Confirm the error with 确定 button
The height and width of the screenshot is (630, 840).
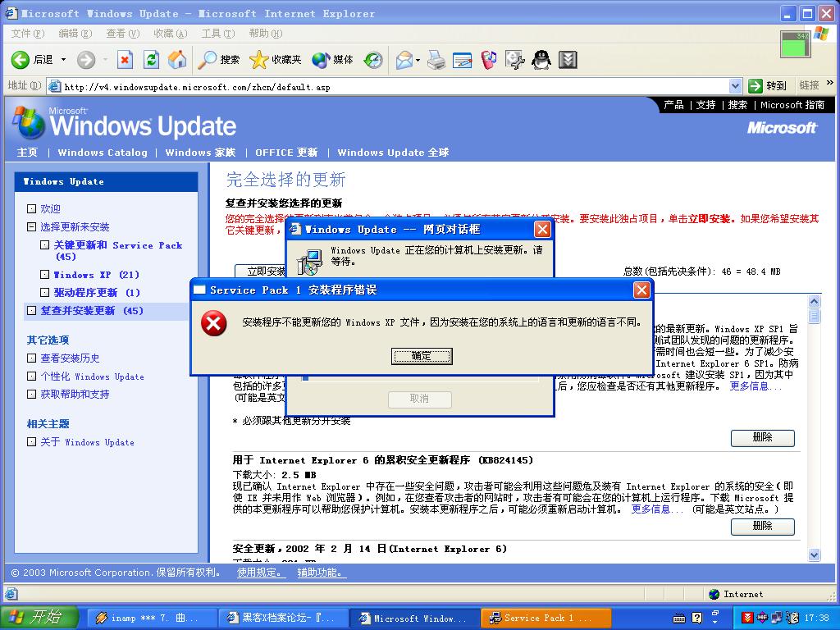point(422,356)
